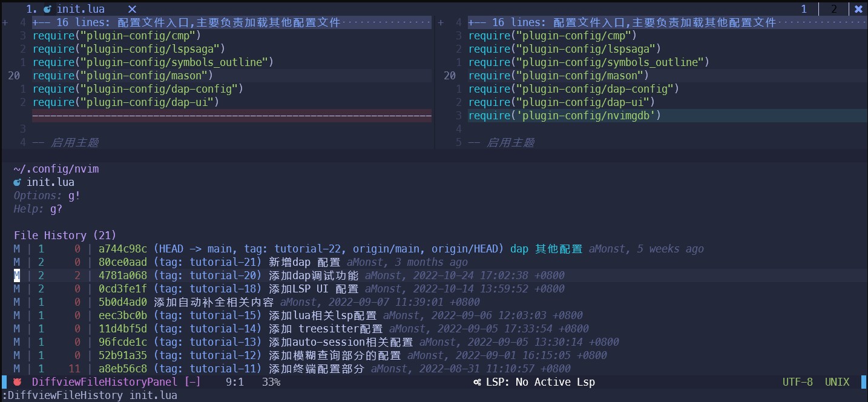The image size is (868, 402).
Task: Click the deleted filler line in left diff
Action: 231,116
